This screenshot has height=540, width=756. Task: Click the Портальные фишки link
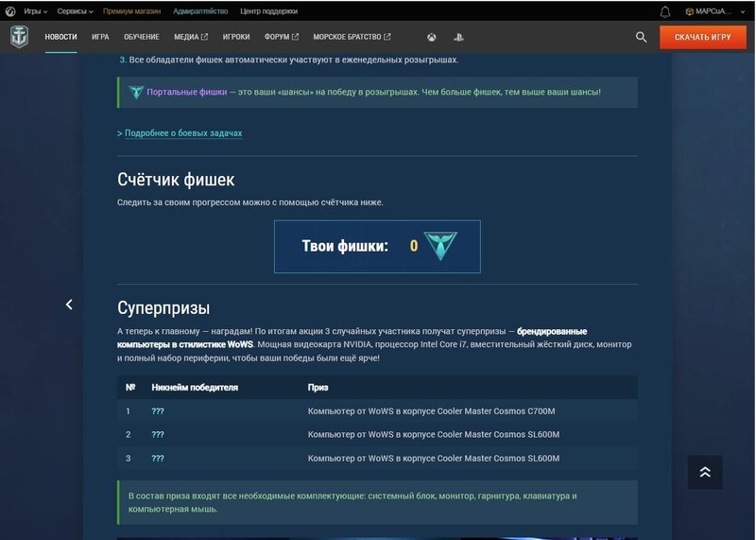coord(186,92)
